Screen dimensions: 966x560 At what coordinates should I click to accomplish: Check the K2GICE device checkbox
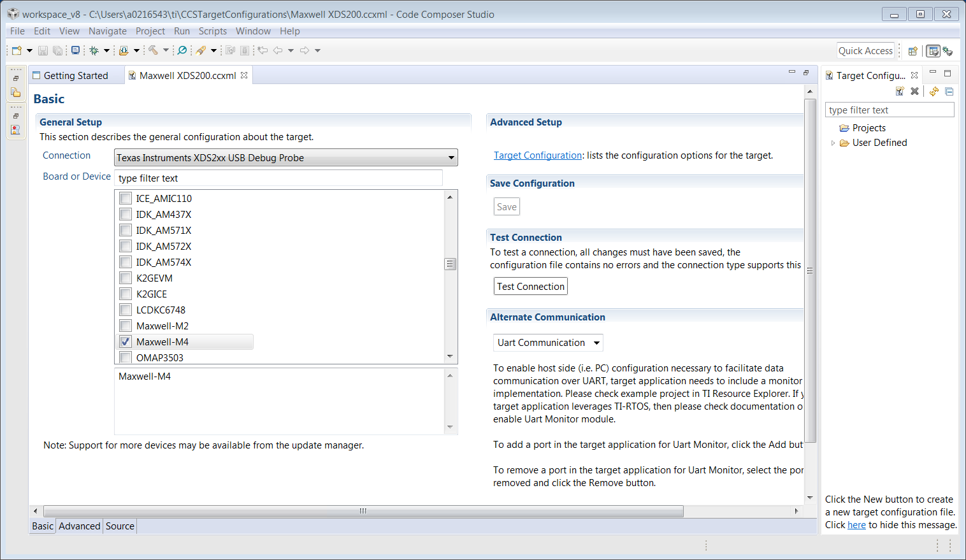tap(126, 294)
